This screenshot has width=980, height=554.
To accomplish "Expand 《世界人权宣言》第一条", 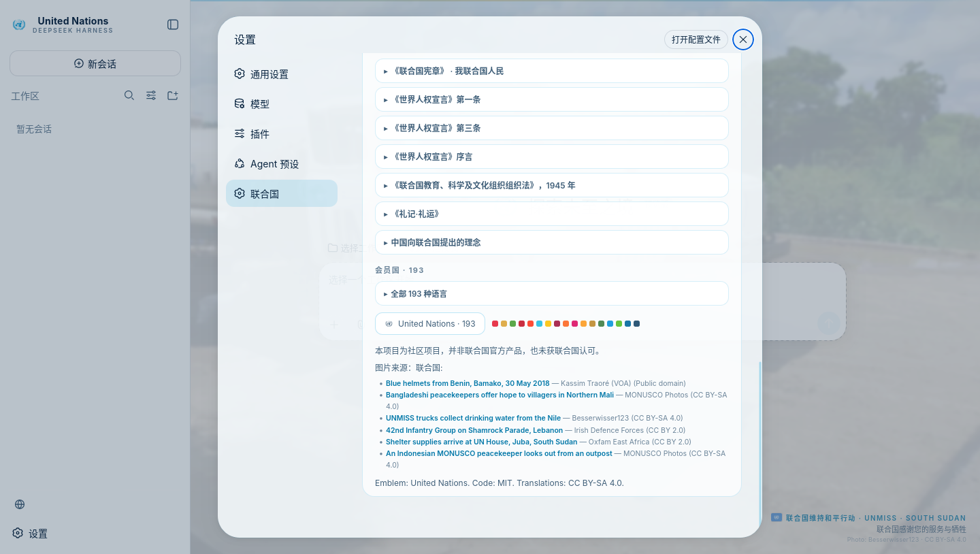I will [x=552, y=99].
